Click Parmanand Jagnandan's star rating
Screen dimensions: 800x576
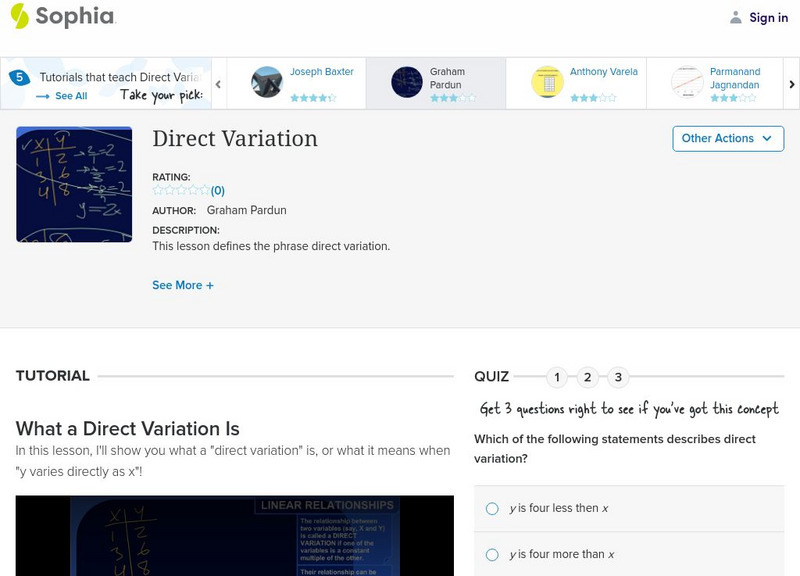point(733,98)
